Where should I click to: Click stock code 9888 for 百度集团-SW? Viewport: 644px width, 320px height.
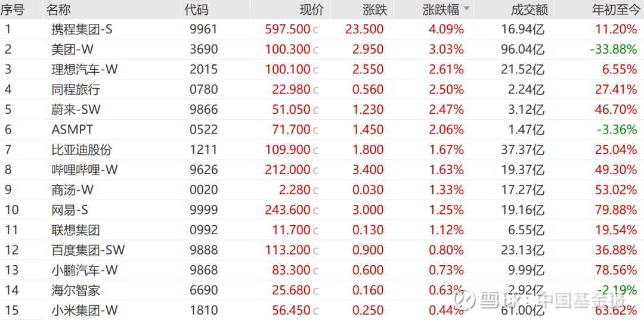tap(204, 250)
